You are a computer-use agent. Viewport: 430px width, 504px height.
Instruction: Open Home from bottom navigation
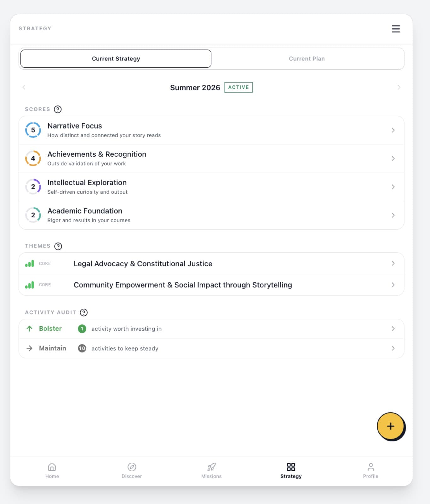pos(52,471)
